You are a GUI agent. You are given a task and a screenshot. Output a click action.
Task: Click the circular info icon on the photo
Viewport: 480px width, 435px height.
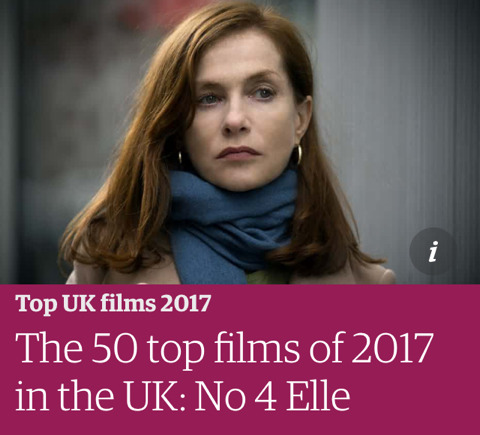point(433,251)
